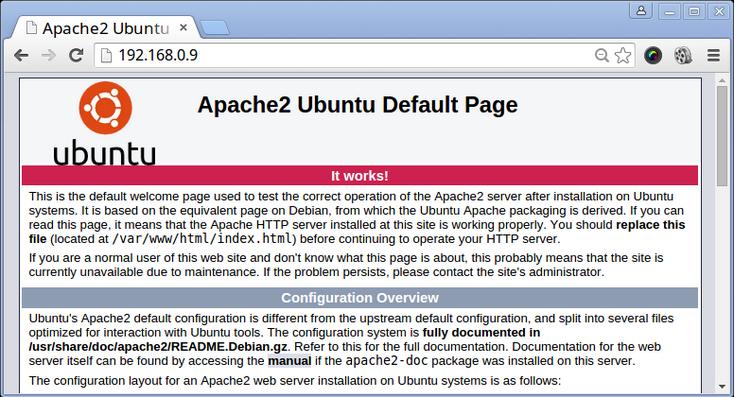Click the red It works! banner
The height and width of the screenshot is (397, 735).
(x=360, y=176)
